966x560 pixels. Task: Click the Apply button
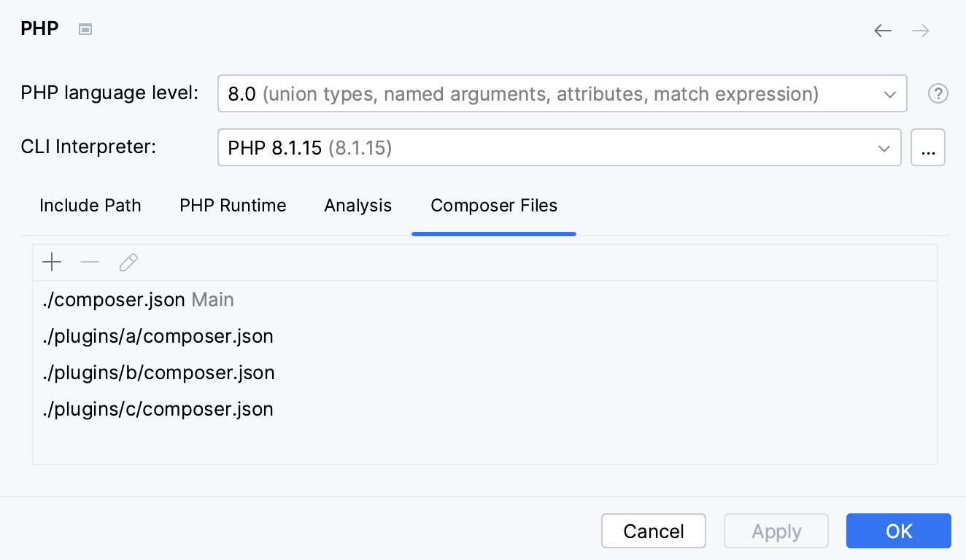[776, 531]
